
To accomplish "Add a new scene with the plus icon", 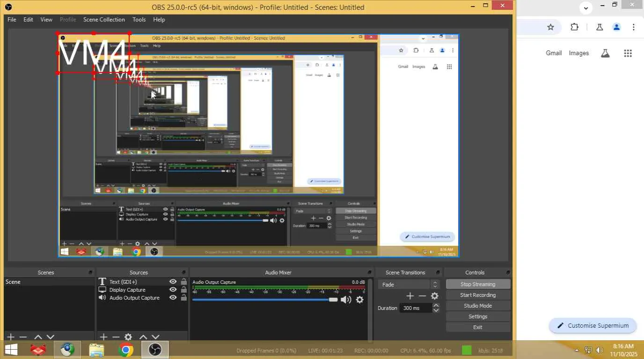I will [x=11, y=337].
